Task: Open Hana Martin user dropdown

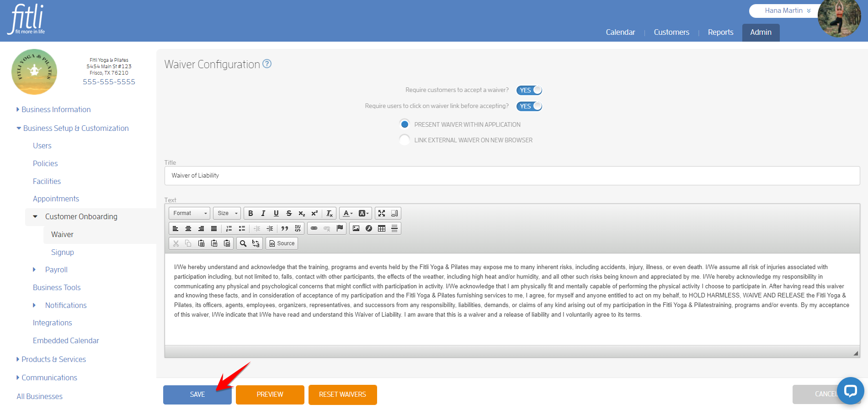Action: [787, 11]
